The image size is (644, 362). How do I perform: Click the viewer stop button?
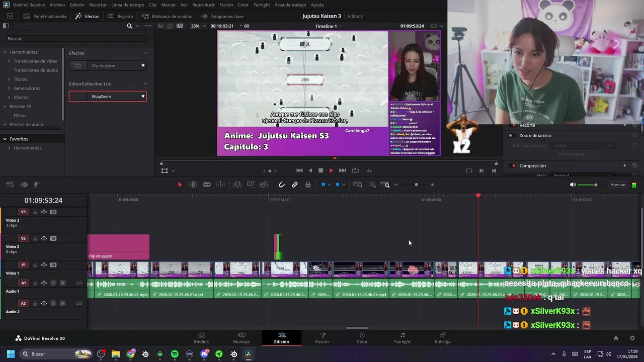320,170
